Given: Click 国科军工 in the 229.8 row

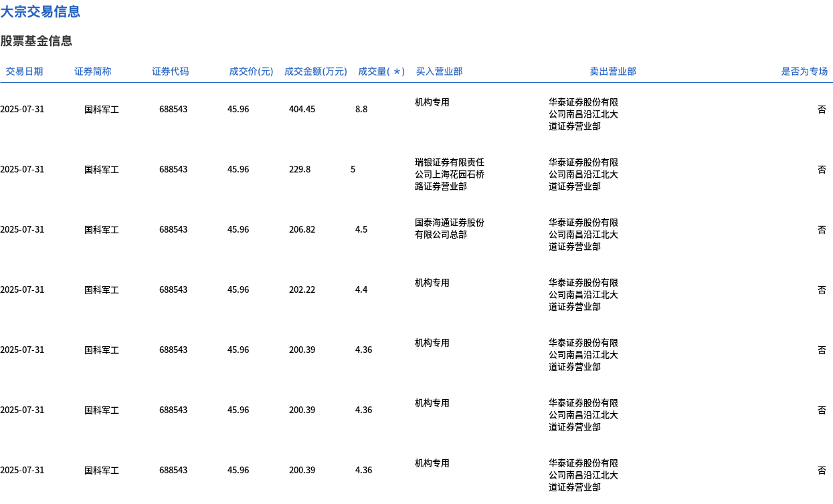Looking at the screenshot, I should click(102, 169).
